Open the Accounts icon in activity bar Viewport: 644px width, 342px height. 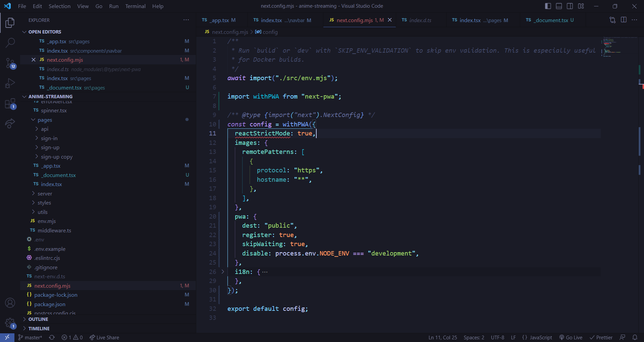pos(10,303)
